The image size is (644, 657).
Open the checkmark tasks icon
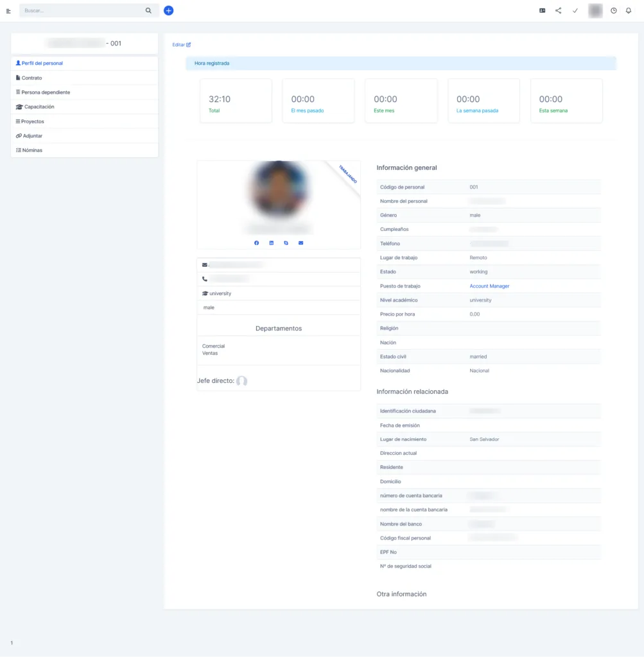[575, 11]
